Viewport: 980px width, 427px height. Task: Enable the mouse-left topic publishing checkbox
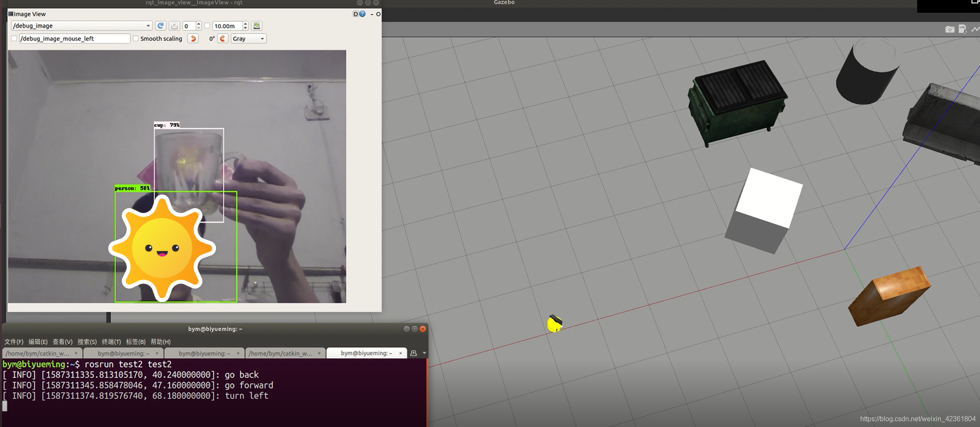[x=14, y=39]
